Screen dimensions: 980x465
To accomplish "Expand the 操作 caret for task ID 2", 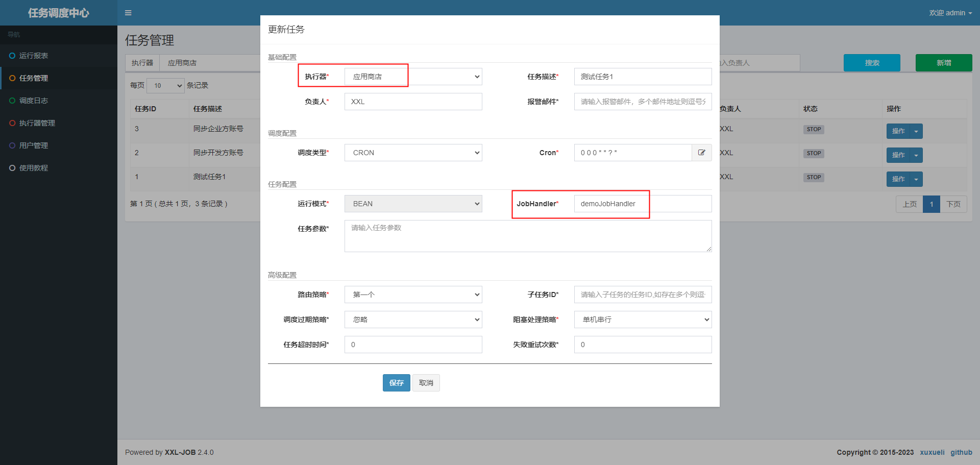I will (x=916, y=155).
